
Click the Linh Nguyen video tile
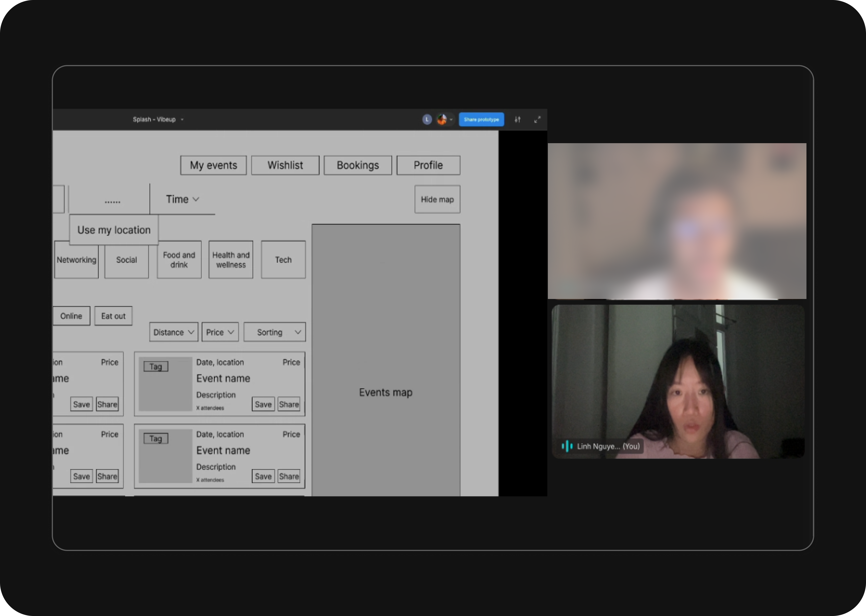point(678,382)
